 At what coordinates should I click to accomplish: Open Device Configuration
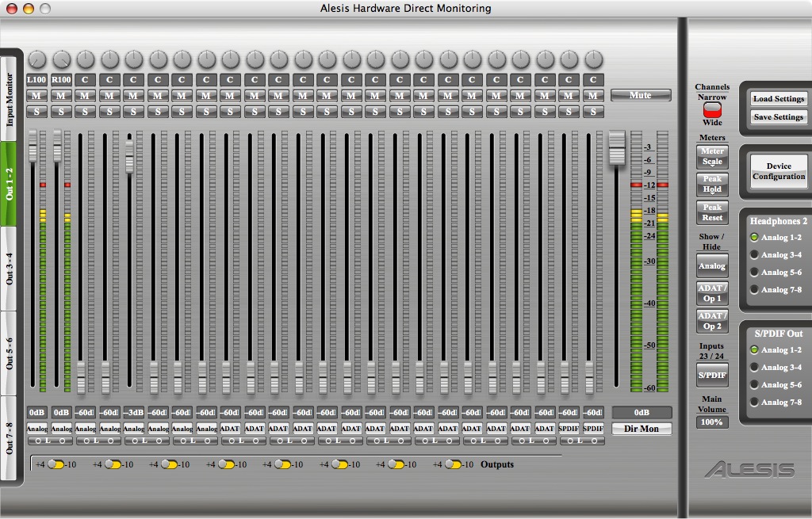(779, 171)
